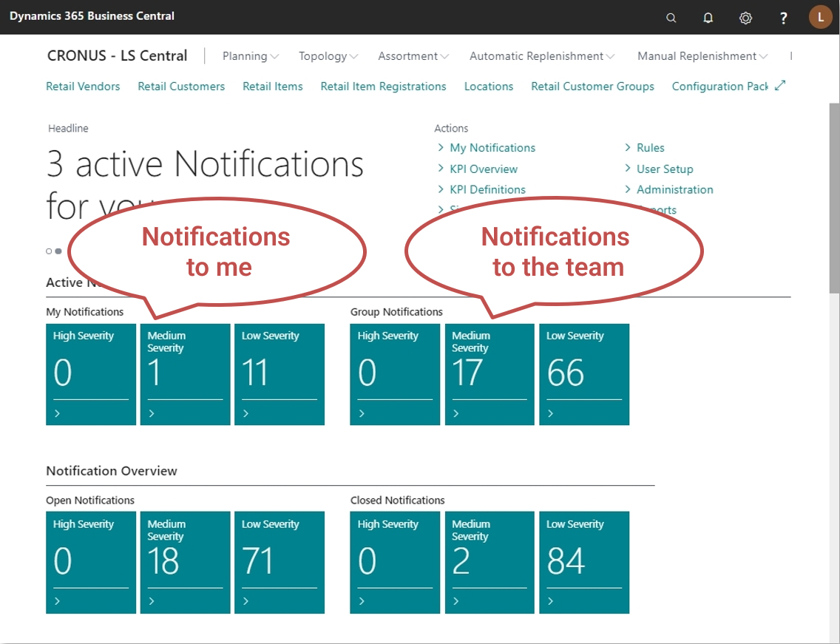Expand the Automatic Replenishment menu
The image size is (840, 644).
coord(541,55)
